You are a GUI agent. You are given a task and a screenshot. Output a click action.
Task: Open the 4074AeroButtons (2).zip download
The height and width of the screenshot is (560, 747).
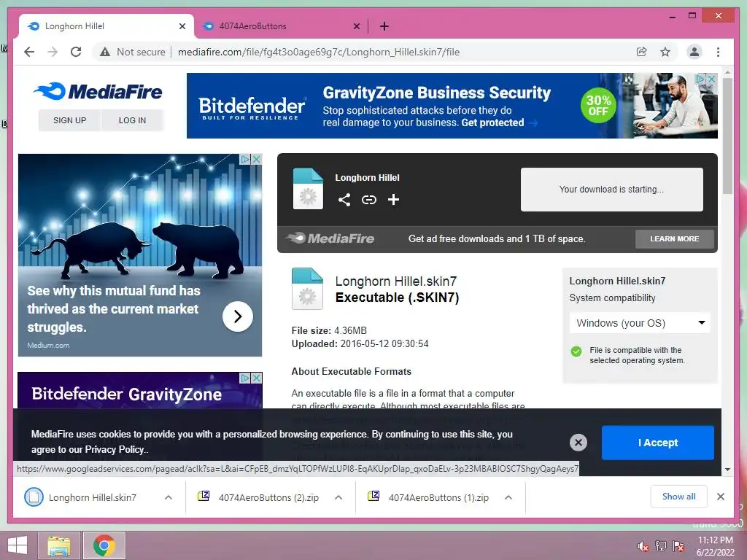(x=268, y=497)
